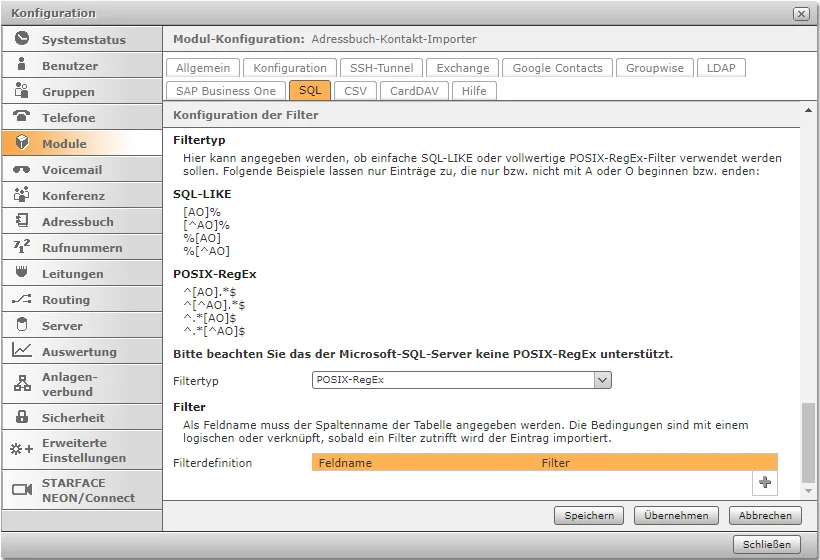Click the Auswertung chart icon
Screen dimensions: 820x560
22,351
